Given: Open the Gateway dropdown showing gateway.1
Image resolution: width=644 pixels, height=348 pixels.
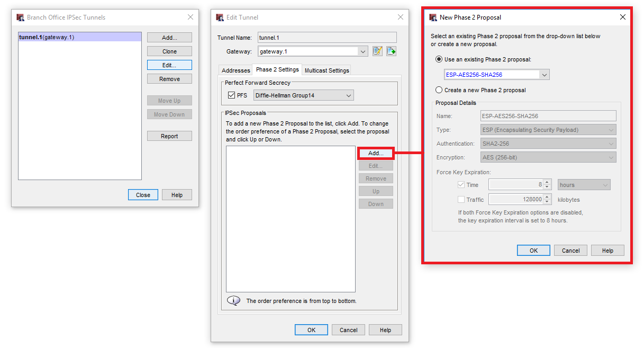Looking at the screenshot, I should coord(362,51).
